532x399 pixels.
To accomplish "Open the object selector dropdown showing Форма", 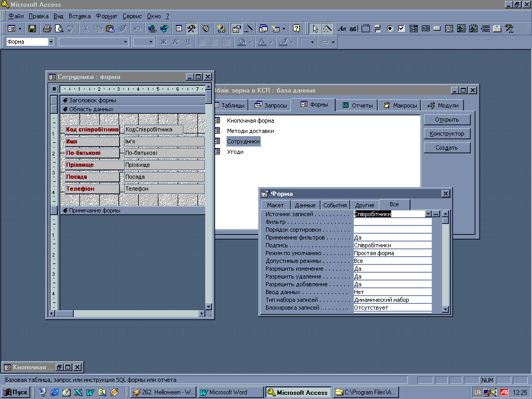I will (51, 42).
